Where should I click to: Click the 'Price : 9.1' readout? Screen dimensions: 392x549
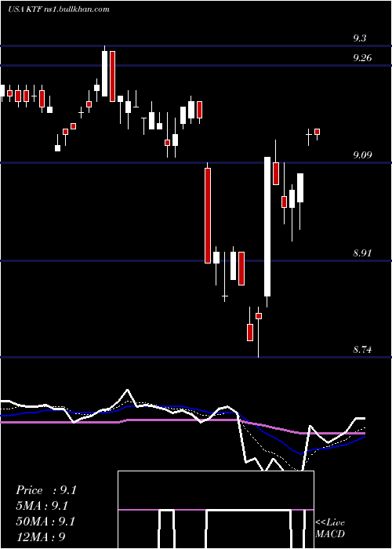click(x=45, y=490)
